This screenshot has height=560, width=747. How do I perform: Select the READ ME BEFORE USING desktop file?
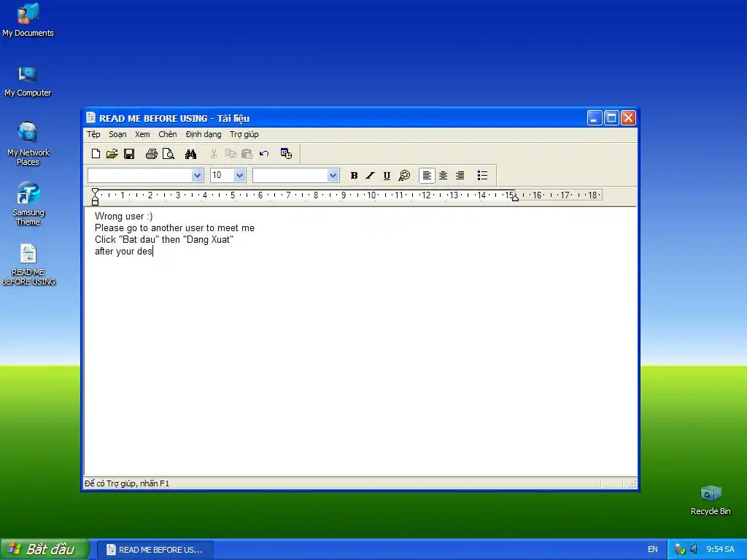[28, 264]
